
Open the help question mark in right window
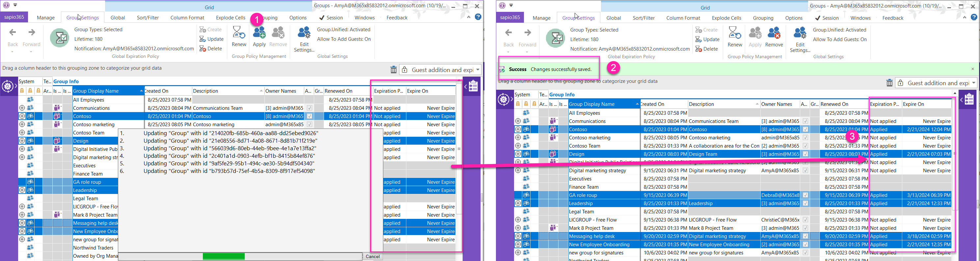click(973, 17)
